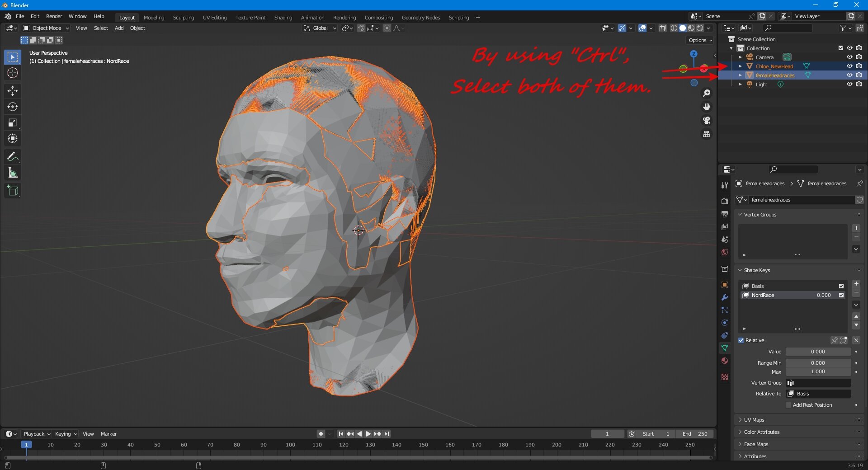Image resolution: width=868 pixels, height=470 pixels.
Task: Expand the UV Maps panel
Action: point(754,420)
